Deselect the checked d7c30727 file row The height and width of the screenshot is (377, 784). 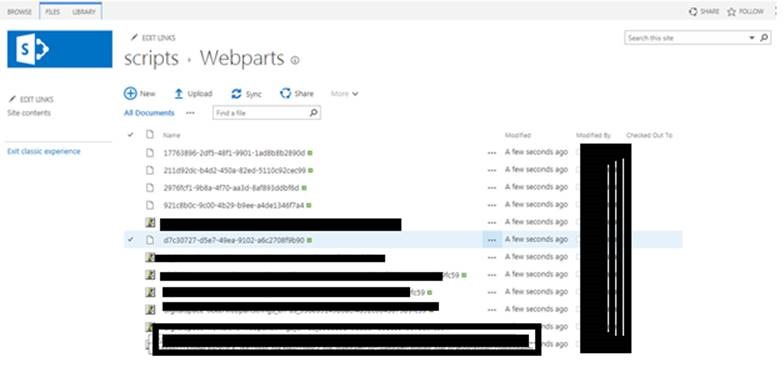pyautogui.click(x=131, y=240)
